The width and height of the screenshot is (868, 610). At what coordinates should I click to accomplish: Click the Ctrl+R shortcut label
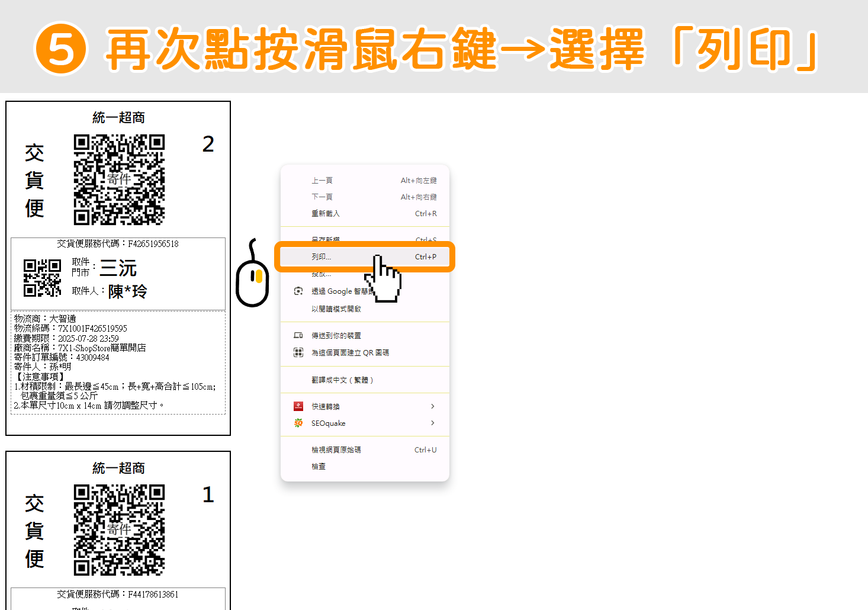click(426, 214)
